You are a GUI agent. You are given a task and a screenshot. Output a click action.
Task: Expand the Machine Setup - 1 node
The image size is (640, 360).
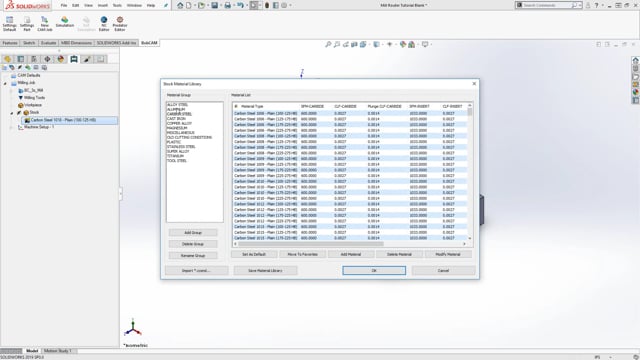tap(12, 127)
